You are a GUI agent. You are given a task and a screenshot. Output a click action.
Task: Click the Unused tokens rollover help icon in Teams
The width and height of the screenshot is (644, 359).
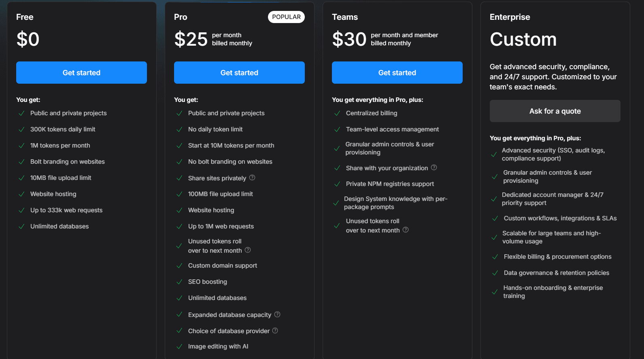point(405,230)
